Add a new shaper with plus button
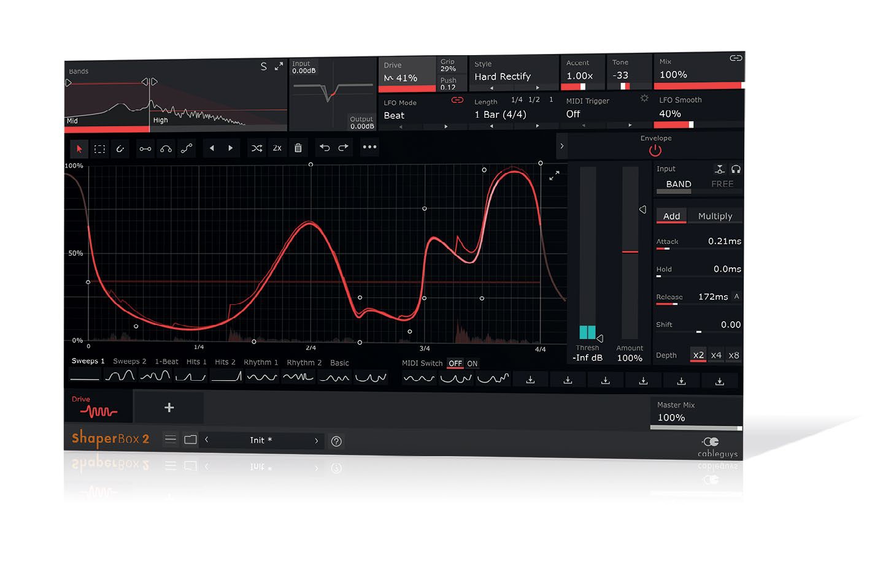This screenshot has width=875, height=588. pos(169,407)
